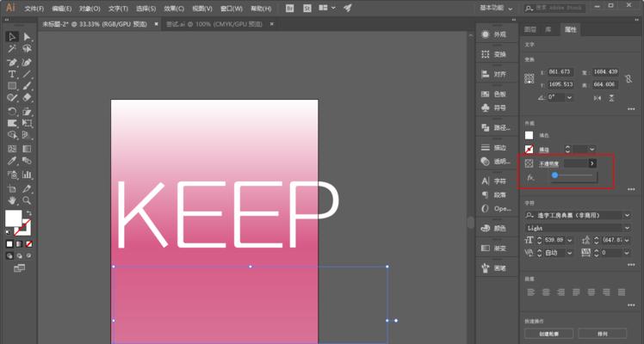Select the Paintbrush tool
Viewport: 644px width, 344px height.
coord(27,86)
